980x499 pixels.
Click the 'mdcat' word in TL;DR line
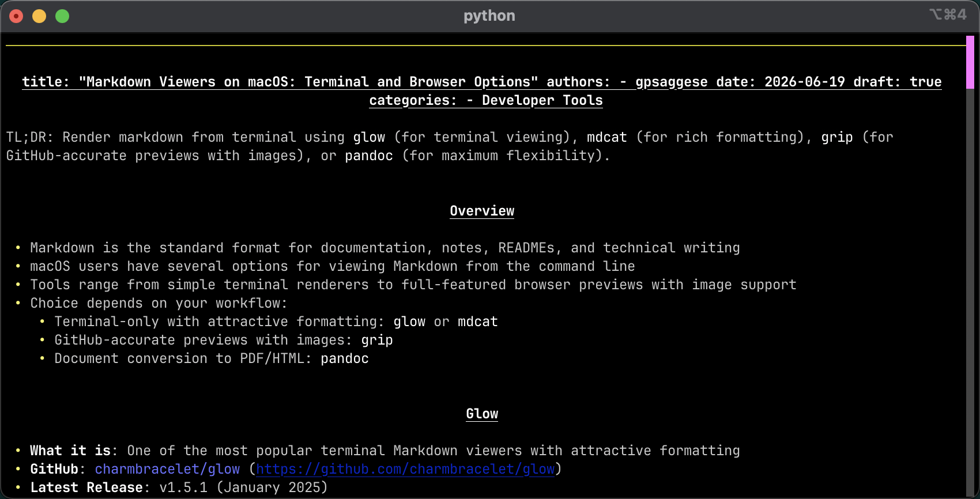click(606, 137)
